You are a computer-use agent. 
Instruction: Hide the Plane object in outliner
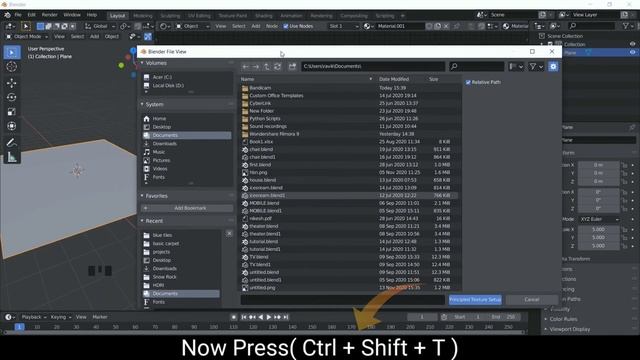(x=632, y=53)
